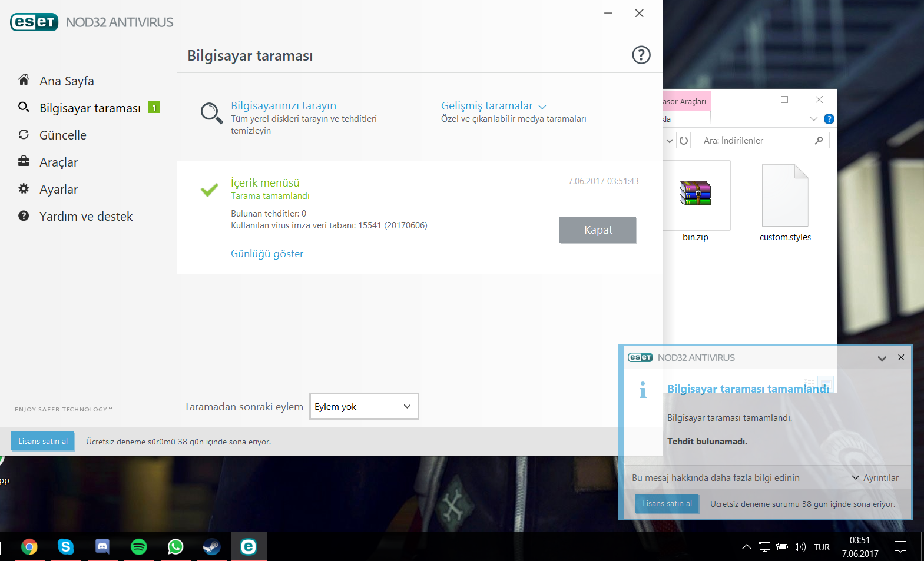
Task: Open Spotify from the taskbar
Action: pos(139,547)
